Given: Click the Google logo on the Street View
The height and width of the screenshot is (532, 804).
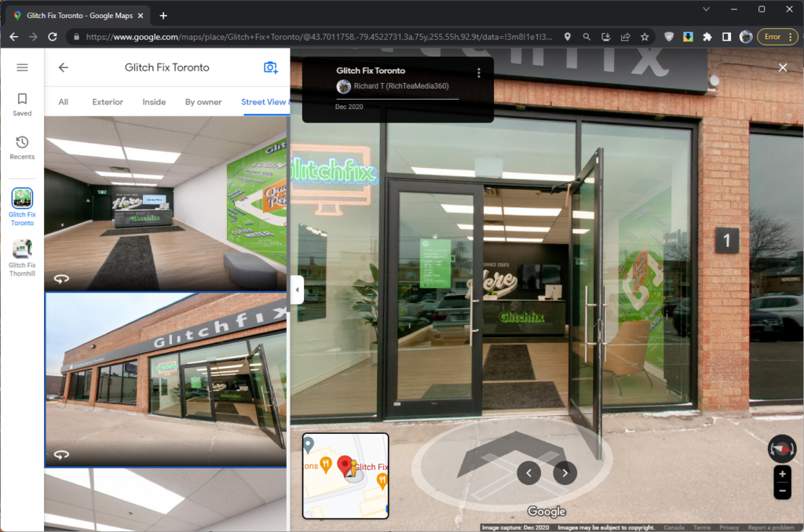Looking at the screenshot, I should pos(546,512).
